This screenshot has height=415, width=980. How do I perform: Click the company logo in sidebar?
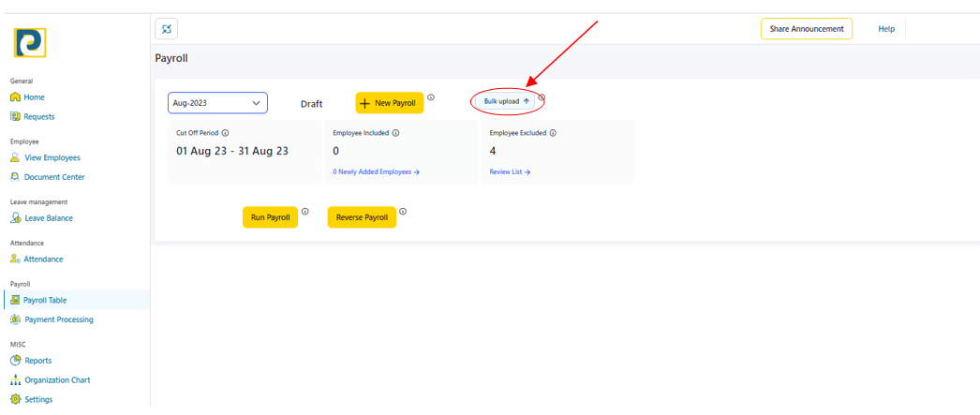[x=30, y=42]
